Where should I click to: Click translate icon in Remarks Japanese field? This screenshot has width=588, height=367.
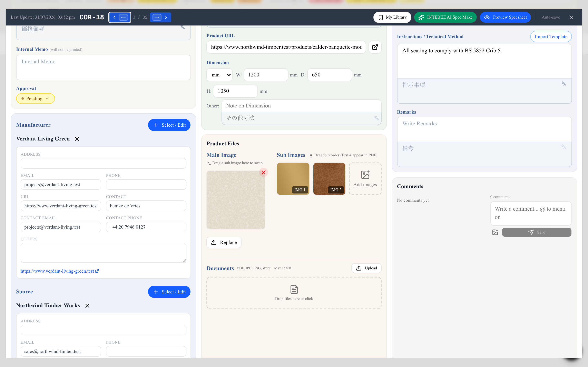[x=564, y=147]
